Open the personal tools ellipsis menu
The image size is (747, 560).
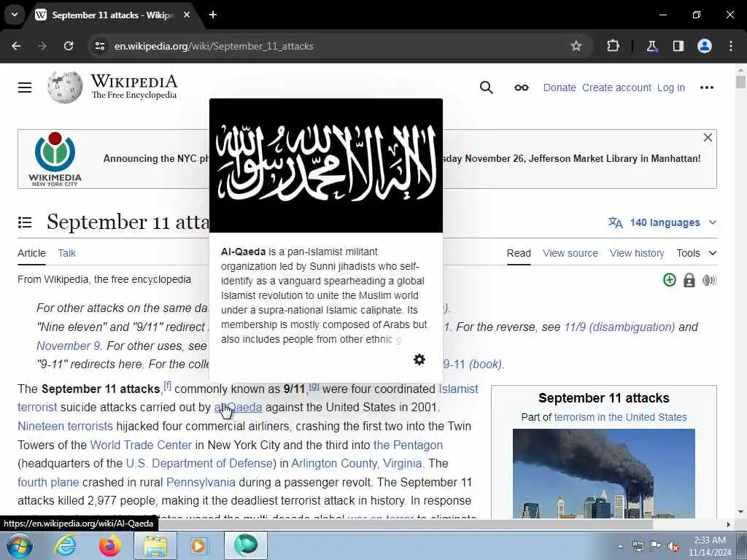tap(706, 87)
